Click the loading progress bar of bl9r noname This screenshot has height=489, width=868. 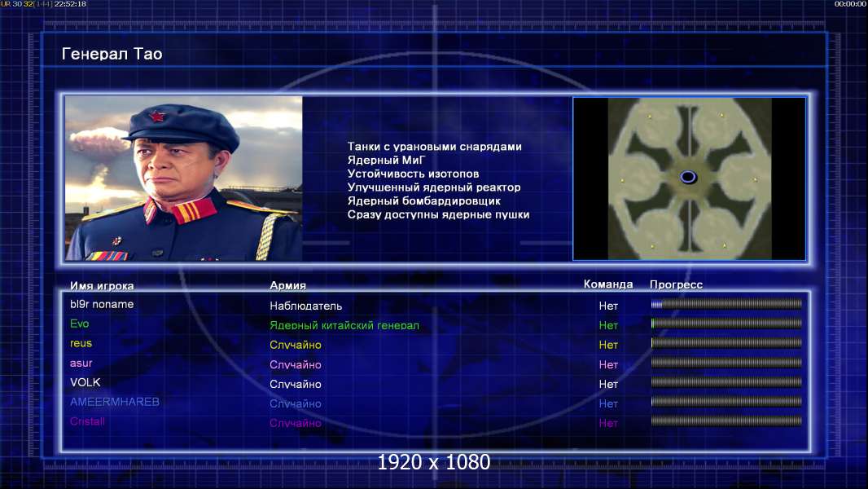tap(726, 304)
